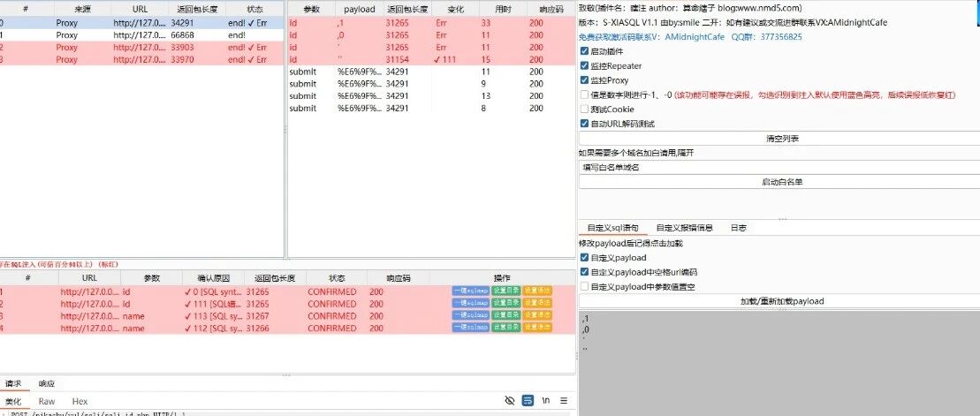Select the Proxy row with length 33970
Screen dimensions: 980x416
[x=141, y=59]
